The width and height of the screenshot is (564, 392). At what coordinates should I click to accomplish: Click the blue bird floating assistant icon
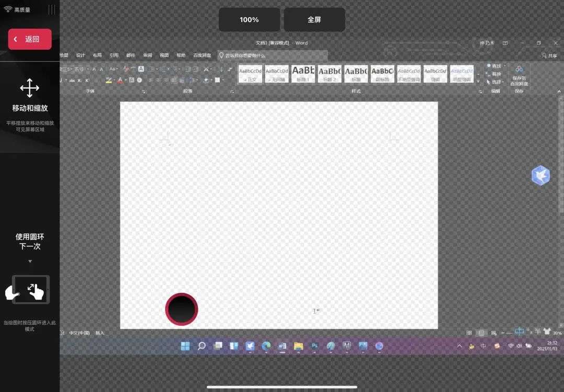tap(540, 175)
